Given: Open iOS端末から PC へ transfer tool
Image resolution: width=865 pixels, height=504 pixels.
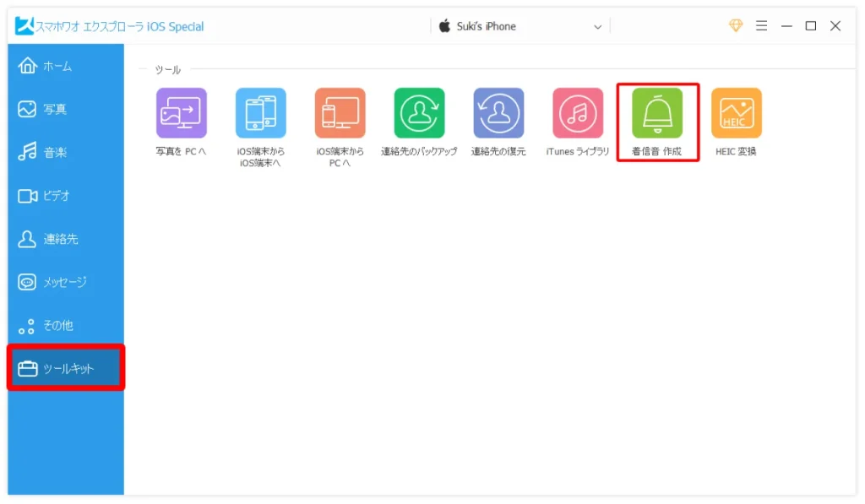Looking at the screenshot, I should pos(340,113).
